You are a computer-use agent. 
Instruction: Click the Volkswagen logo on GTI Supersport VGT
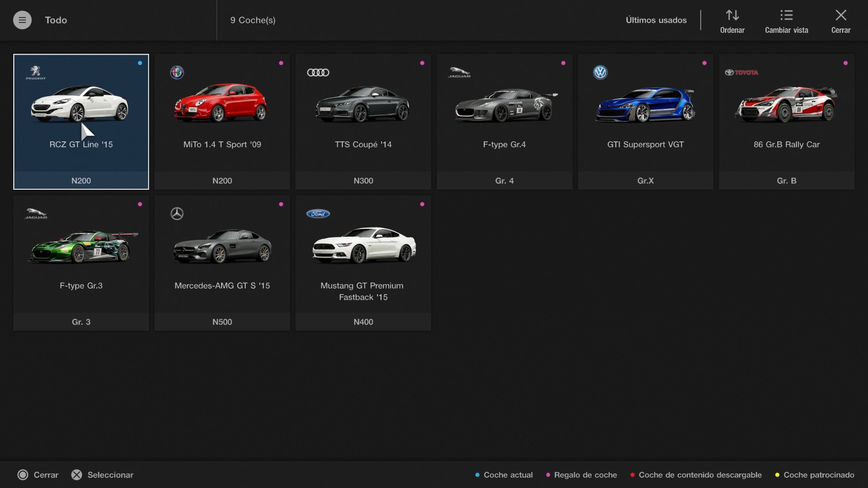point(601,72)
